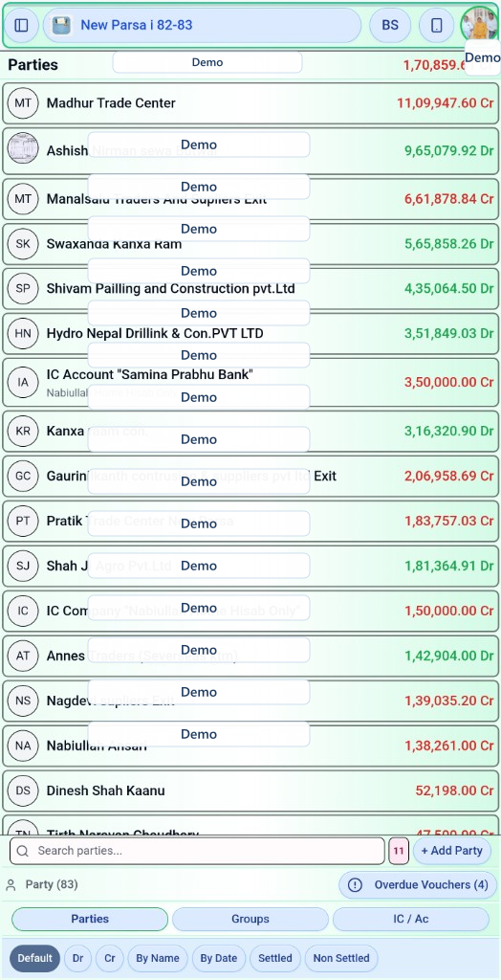Open the sidebar panel icon
The width and height of the screenshot is (501, 980).
[22, 25]
